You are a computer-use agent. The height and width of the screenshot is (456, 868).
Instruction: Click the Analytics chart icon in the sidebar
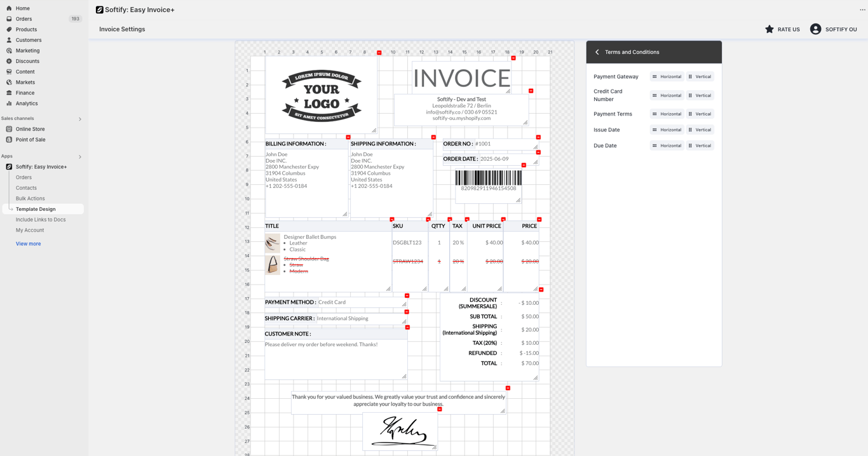[9, 104]
